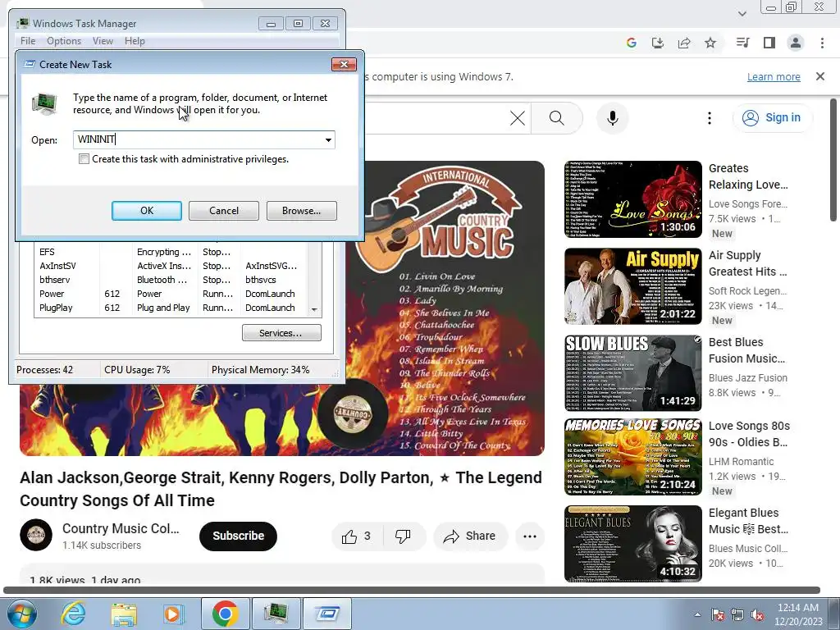Launch Internet Explorer from taskbar
The image size is (840, 630).
[x=73, y=614]
